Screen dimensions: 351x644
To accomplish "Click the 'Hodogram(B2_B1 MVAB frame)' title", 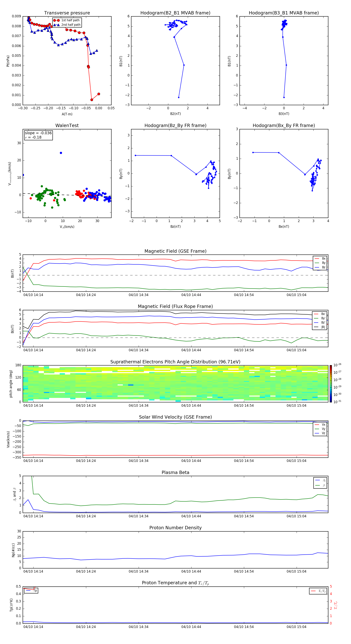I will click(x=175, y=13).
